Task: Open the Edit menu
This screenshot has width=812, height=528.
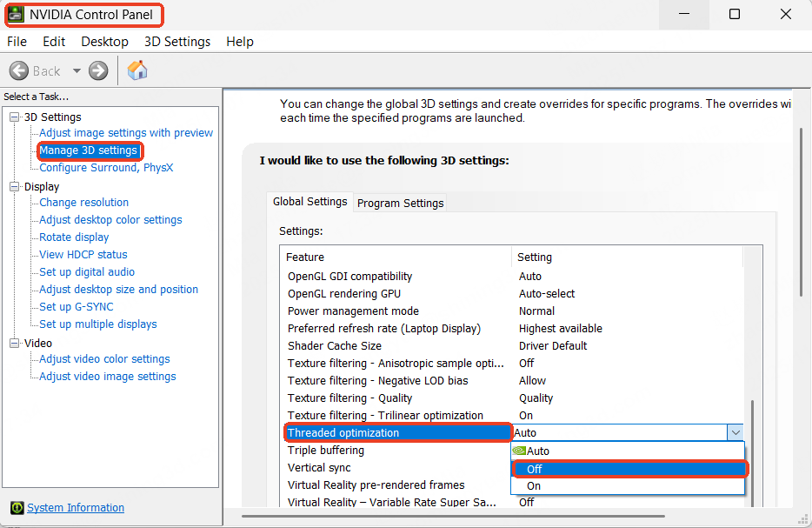Action: 54,42
